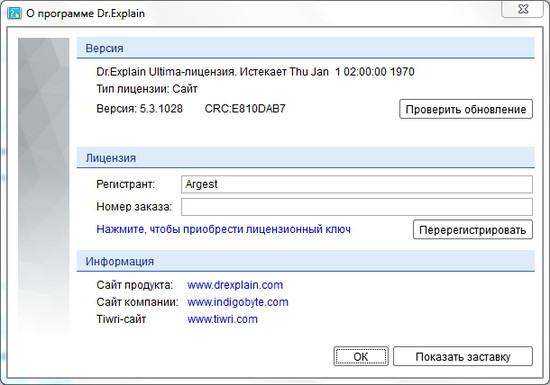Confirm the dialog with OK
Image resolution: width=550 pixels, height=385 pixels.
point(361,357)
